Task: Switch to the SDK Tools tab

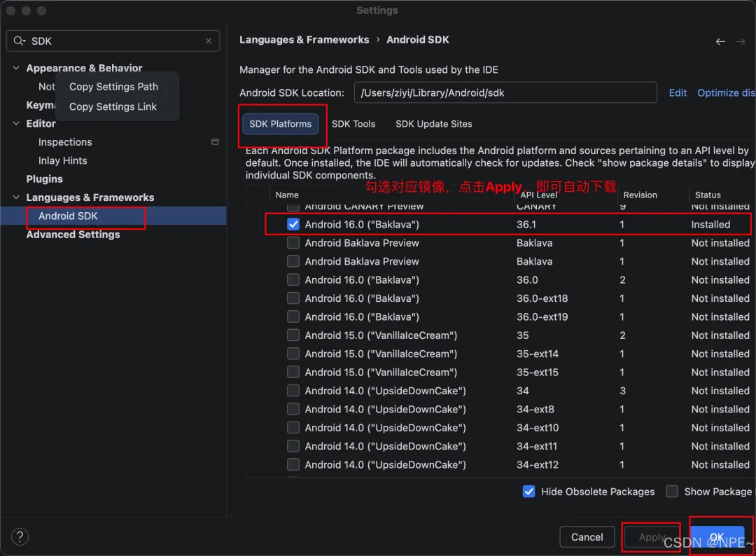Action: 353,124
